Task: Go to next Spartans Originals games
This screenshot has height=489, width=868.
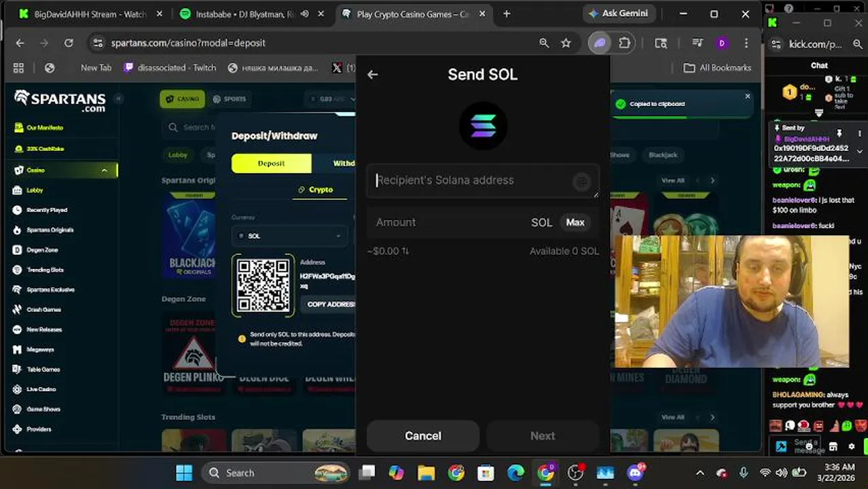Action: point(712,181)
